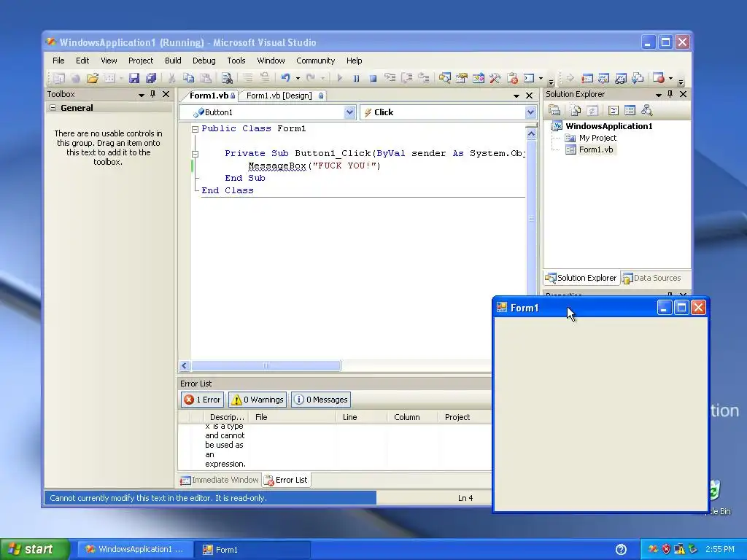
Task: Click the underlined MessageBox word in the code
Action: point(276,166)
